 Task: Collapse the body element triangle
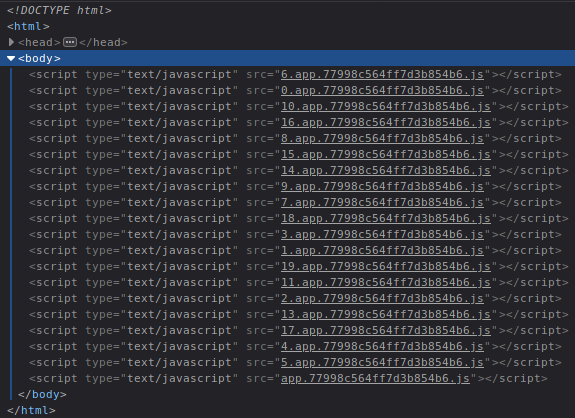(x=11, y=58)
